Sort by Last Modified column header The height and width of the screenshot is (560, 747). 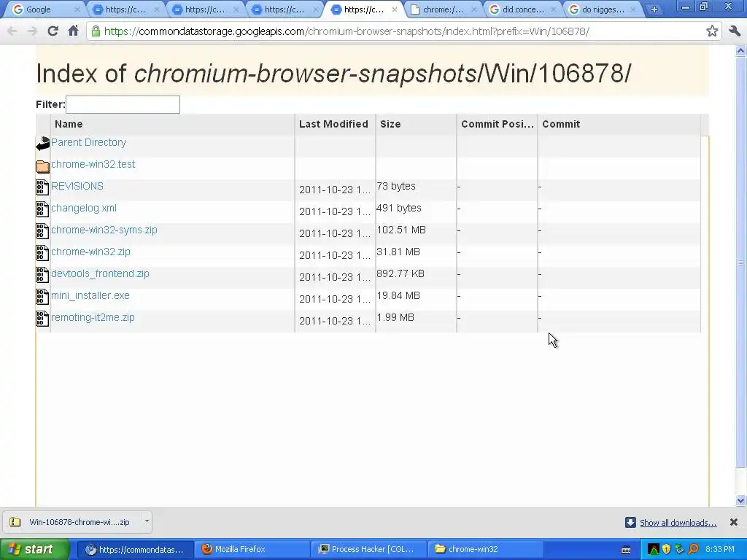tap(335, 124)
